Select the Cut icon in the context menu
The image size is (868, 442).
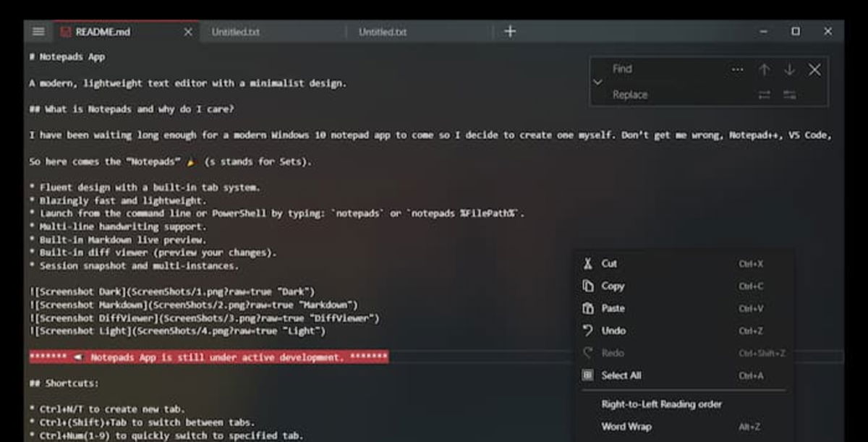587,263
